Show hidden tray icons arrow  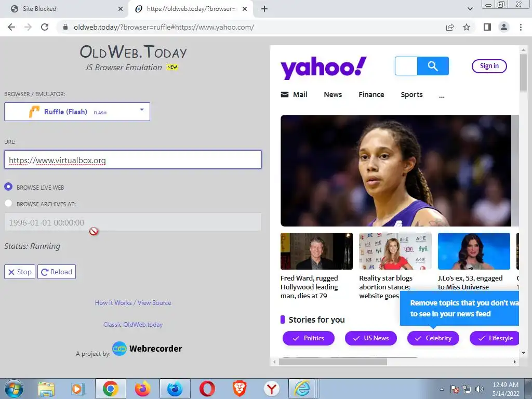pyautogui.click(x=442, y=389)
